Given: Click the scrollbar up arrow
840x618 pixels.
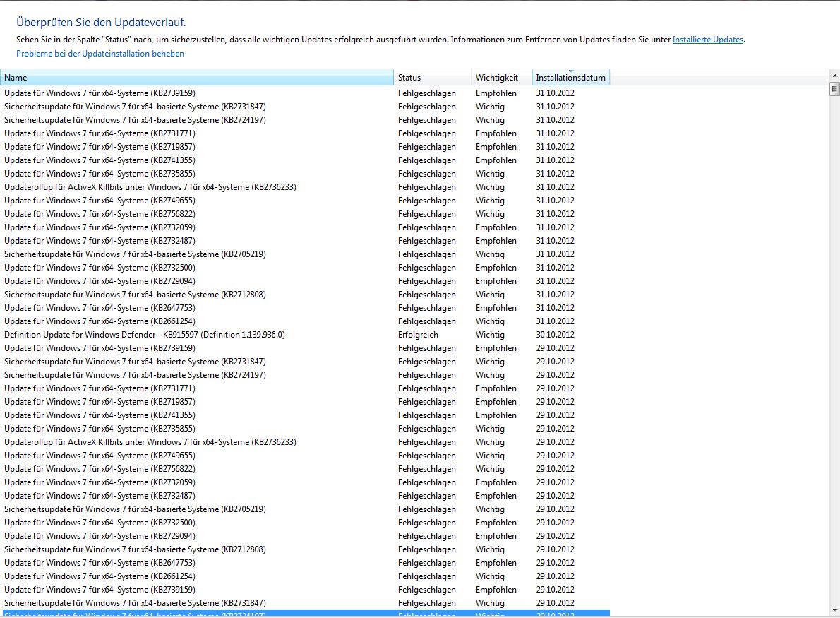Looking at the screenshot, I should [834, 76].
